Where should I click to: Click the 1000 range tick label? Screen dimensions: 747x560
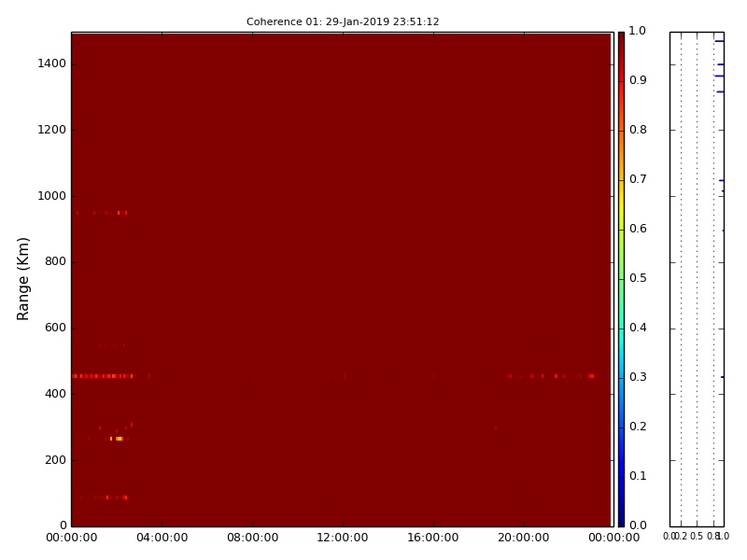click(x=52, y=196)
